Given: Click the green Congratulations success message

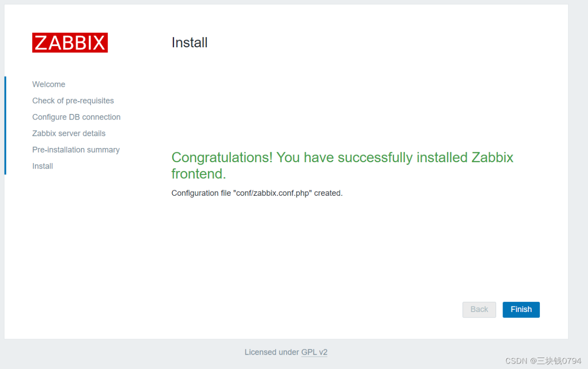Looking at the screenshot, I should 342,165.
